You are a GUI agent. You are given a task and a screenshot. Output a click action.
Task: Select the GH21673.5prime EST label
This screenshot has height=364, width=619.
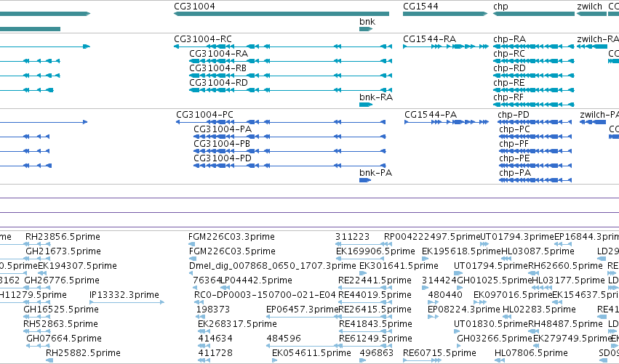[x=63, y=251]
